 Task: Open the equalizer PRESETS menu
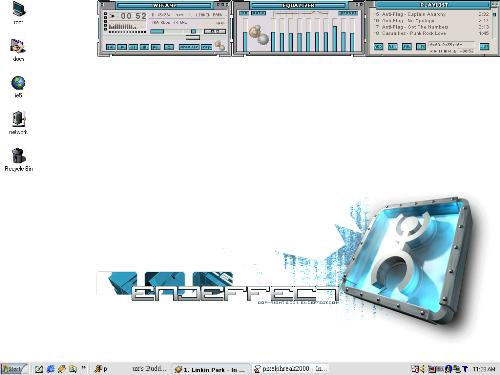(x=348, y=13)
